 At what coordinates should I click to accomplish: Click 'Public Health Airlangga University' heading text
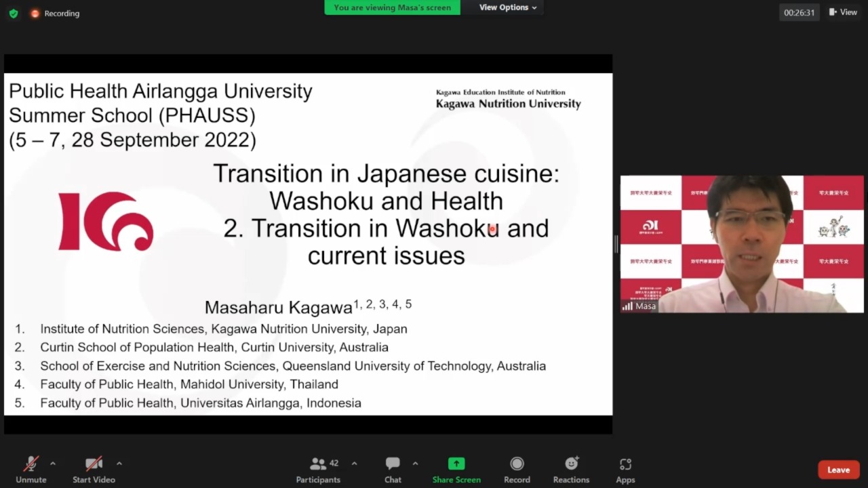tap(161, 91)
